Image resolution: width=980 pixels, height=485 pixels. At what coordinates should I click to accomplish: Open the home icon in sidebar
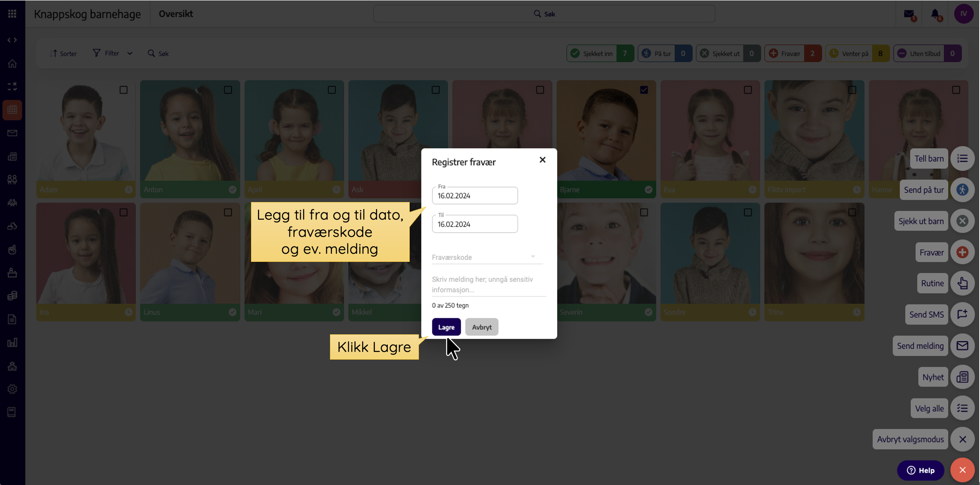point(12,64)
